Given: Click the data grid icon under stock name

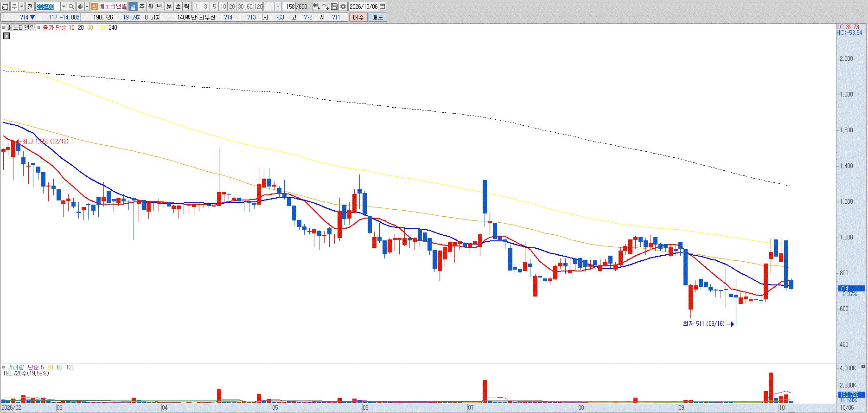Looking at the screenshot, I should [x=6, y=35].
